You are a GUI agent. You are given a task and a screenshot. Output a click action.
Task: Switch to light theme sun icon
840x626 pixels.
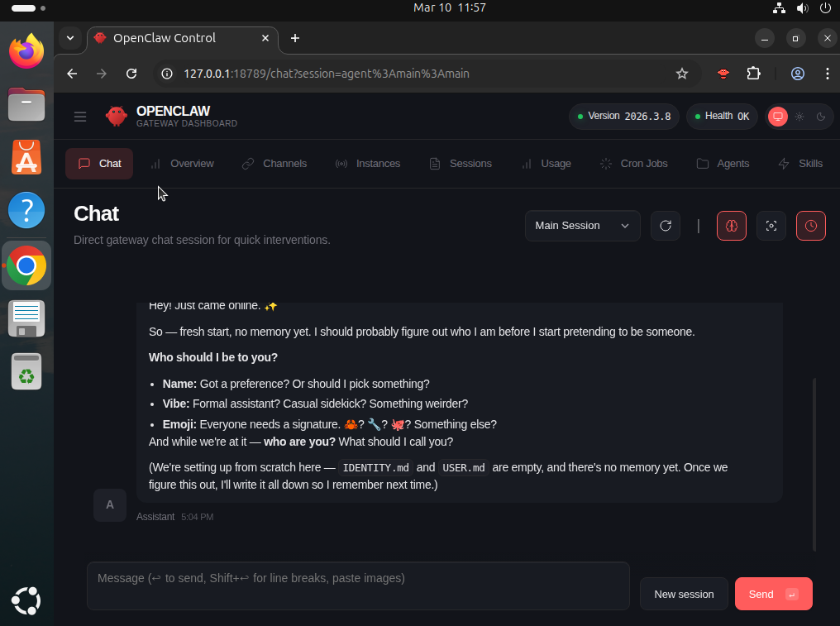point(799,117)
